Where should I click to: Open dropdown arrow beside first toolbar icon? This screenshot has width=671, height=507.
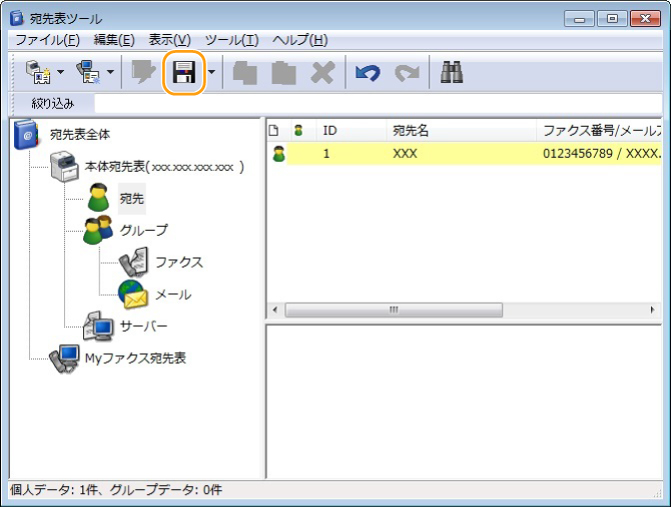pos(61,73)
